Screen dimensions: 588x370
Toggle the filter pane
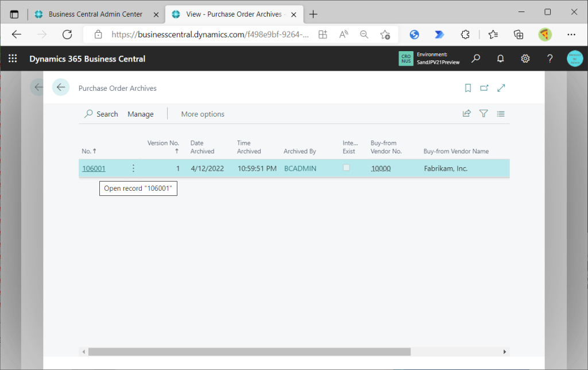tap(483, 113)
